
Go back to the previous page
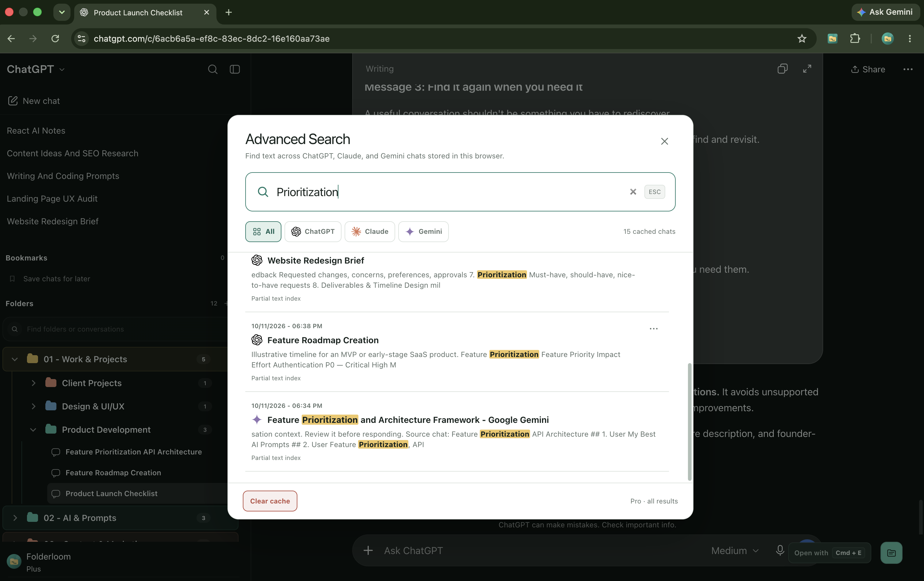tap(11, 39)
